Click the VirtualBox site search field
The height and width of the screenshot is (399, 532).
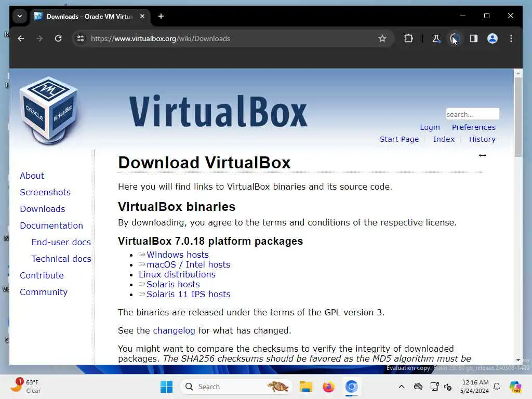472,114
